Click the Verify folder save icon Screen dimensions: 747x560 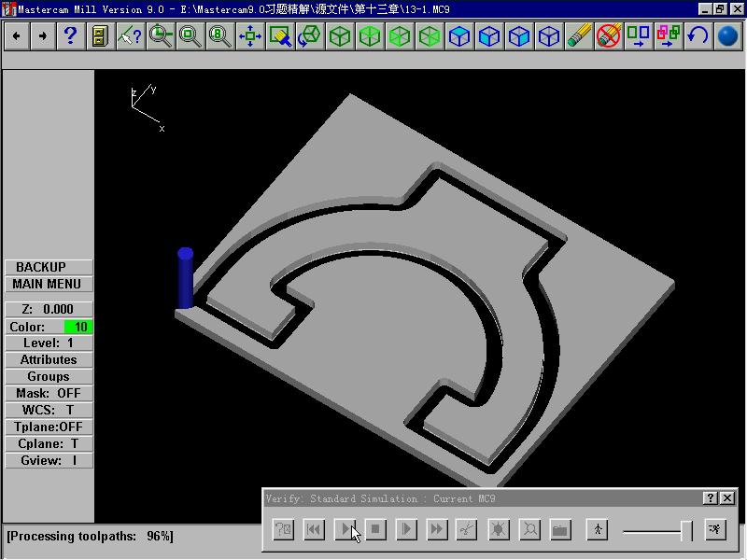point(560,529)
